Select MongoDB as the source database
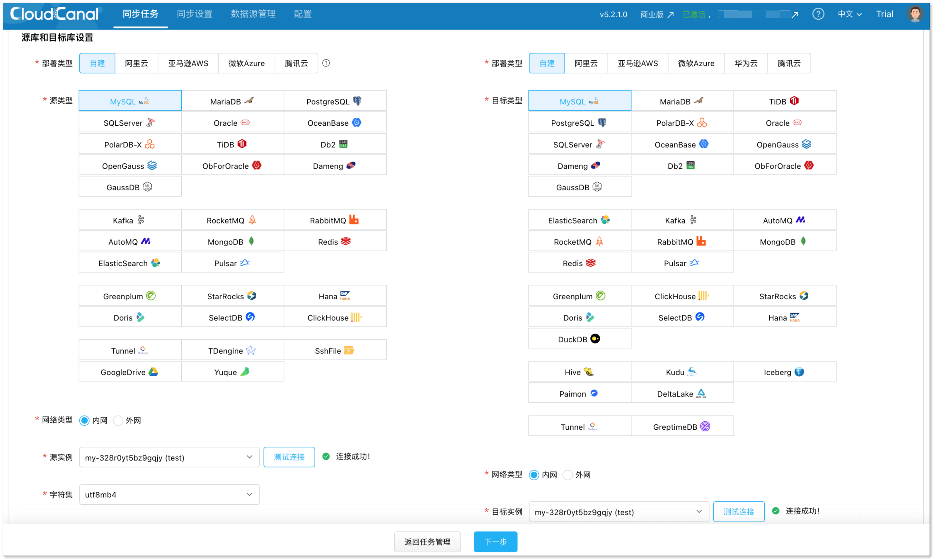 point(232,241)
